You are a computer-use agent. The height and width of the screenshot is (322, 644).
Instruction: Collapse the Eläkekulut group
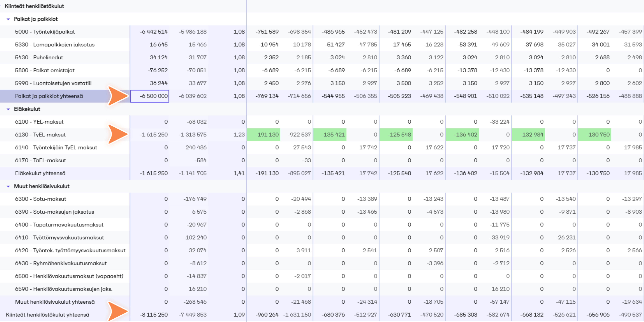8,109
